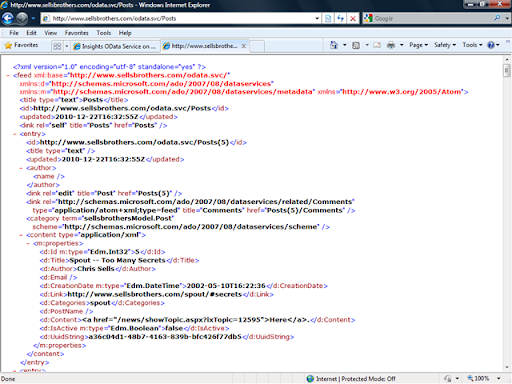Click the Google search box
This screenshot has height=384, width=512.
(432, 18)
